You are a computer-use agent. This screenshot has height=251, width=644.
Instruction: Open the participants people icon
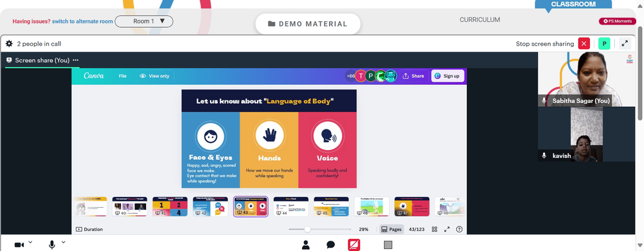tap(305, 245)
